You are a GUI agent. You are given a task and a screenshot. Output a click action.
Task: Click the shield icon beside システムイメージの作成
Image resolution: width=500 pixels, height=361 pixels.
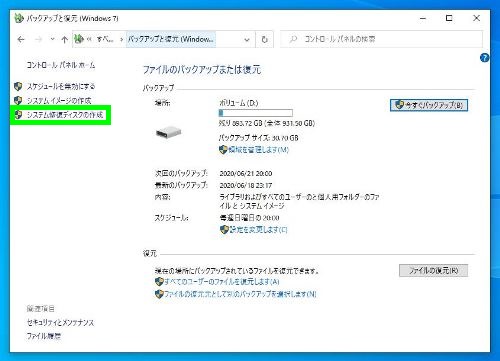18,100
